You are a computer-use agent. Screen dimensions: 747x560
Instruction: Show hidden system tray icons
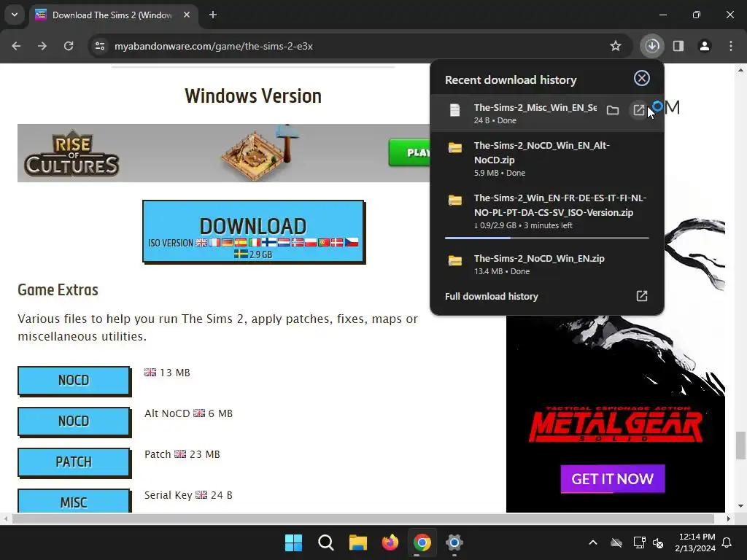coord(593,542)
